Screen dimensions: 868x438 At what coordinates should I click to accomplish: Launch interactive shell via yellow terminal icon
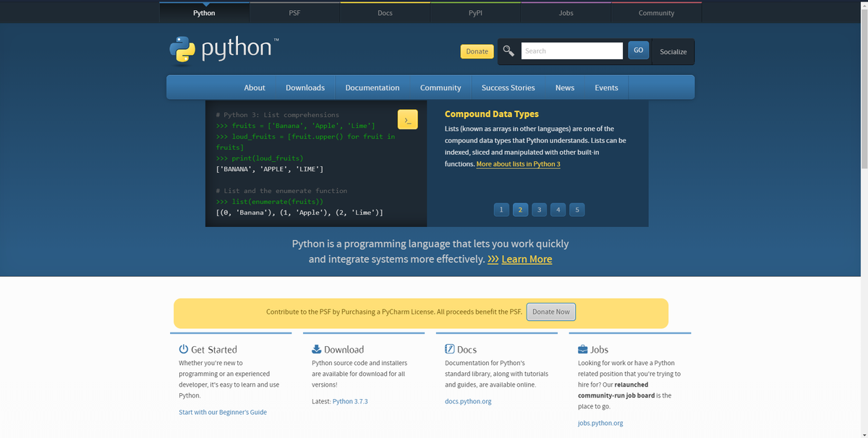(408, 120)
